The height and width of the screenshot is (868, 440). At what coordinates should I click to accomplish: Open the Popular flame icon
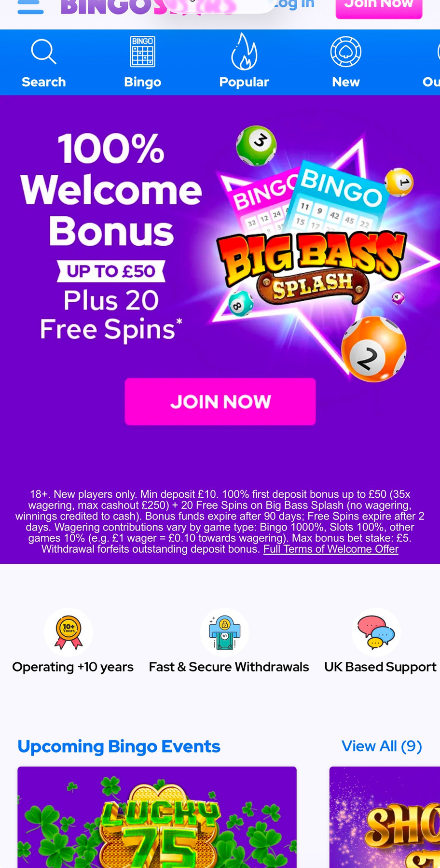(x=244, y=51)
